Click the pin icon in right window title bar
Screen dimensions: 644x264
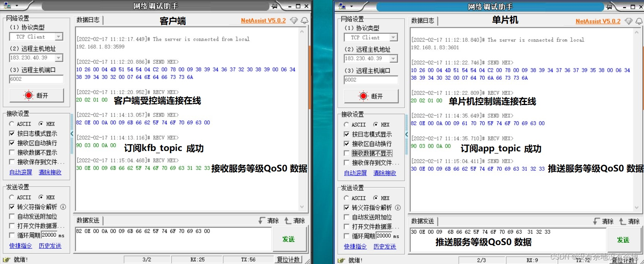[x=609, y=6]
